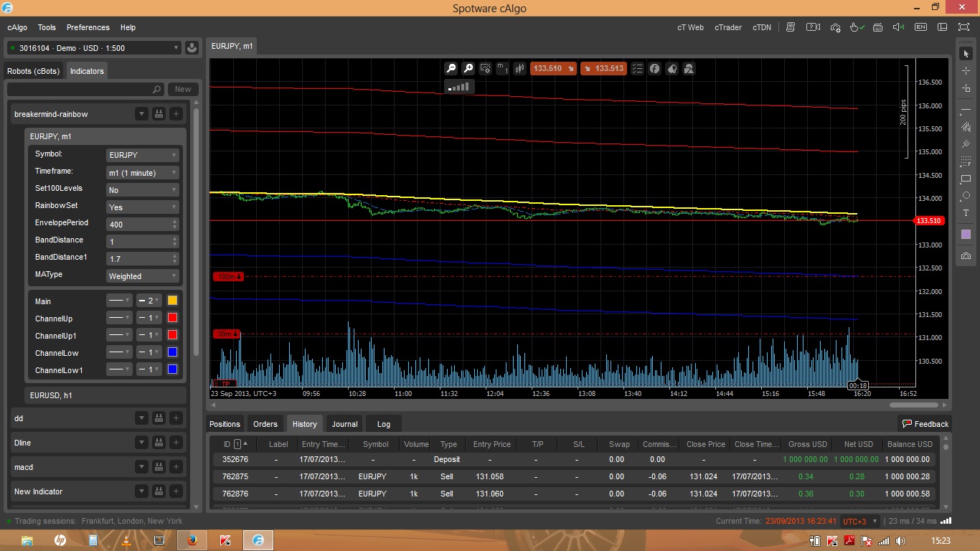Open the EN language selector
980x551 pixels.
point(920,27)
